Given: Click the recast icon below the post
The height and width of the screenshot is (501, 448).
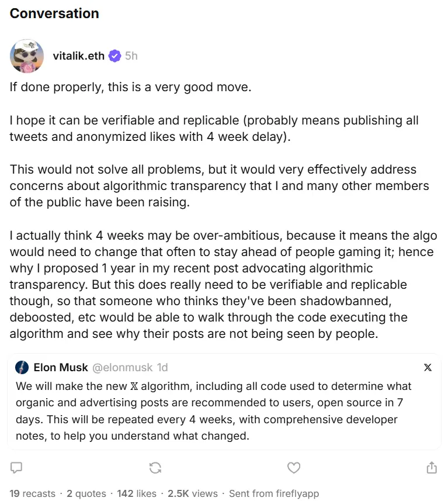Looking at the screenshot, I should 155,468.
